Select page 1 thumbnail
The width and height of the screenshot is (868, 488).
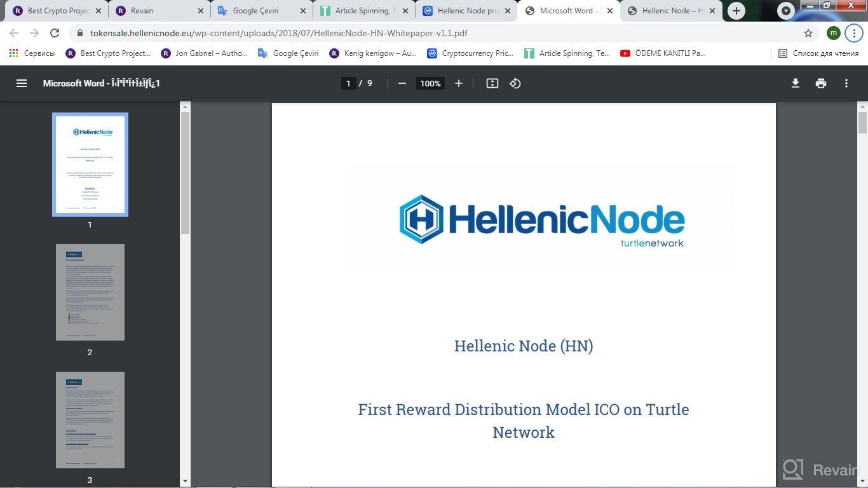click(90, 165)
